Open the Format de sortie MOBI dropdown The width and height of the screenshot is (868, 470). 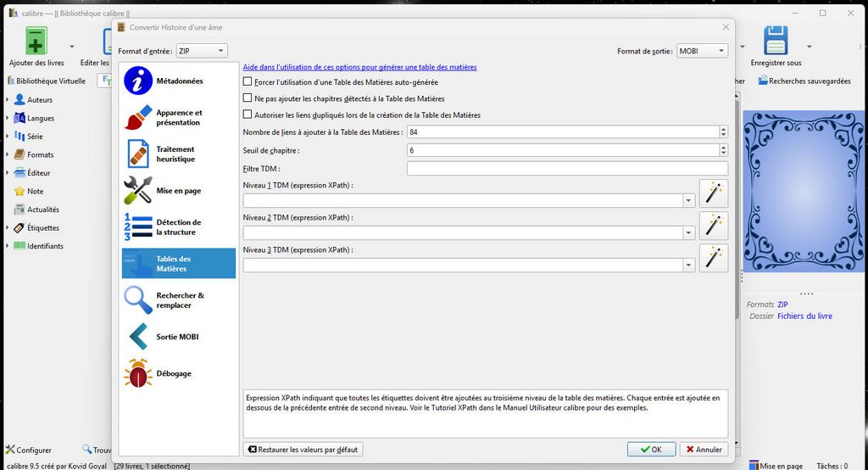click(x=703, y=51)
